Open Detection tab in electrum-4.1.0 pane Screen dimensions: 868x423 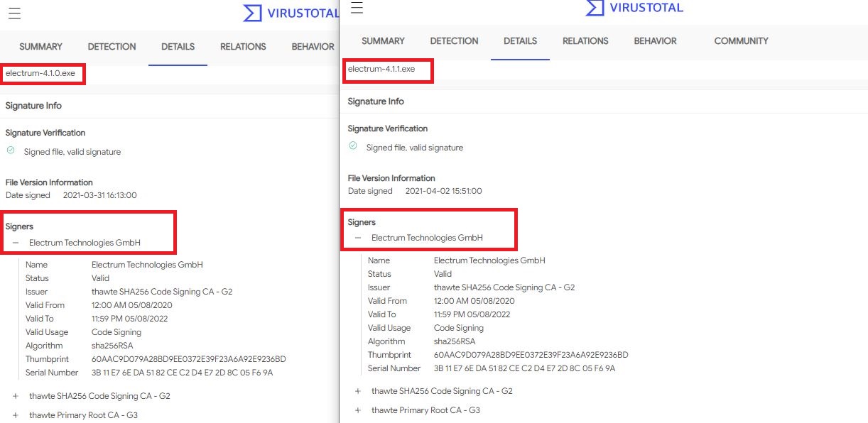point(112,47)
